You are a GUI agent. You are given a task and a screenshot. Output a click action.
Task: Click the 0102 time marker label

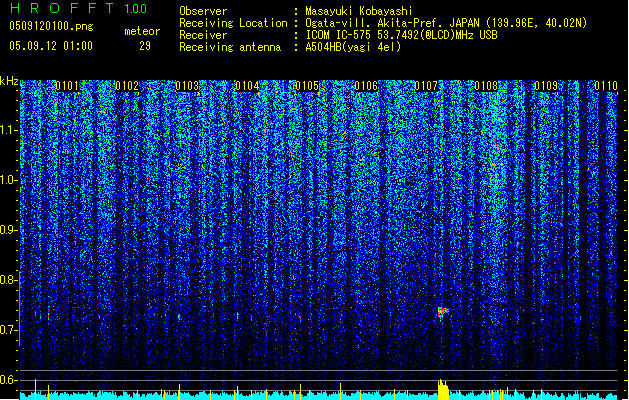tap(127, 86)
